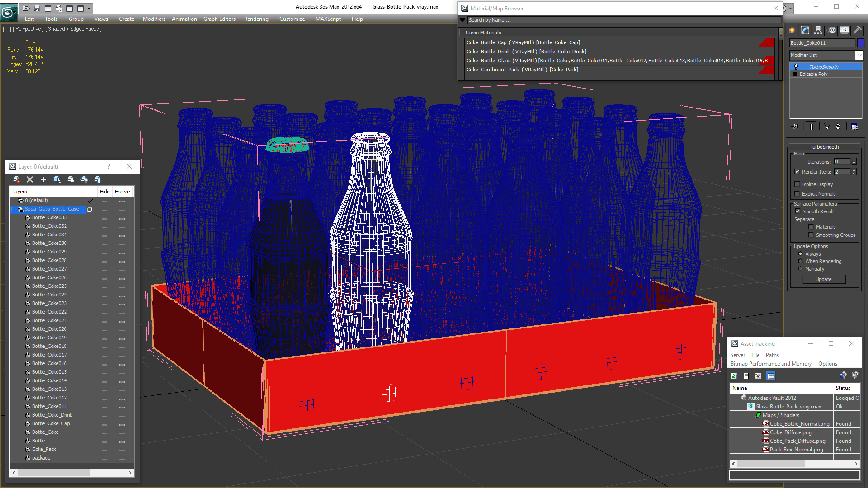
Task: Enable Explicit Normals checkbox
Action: pos(797,194)
